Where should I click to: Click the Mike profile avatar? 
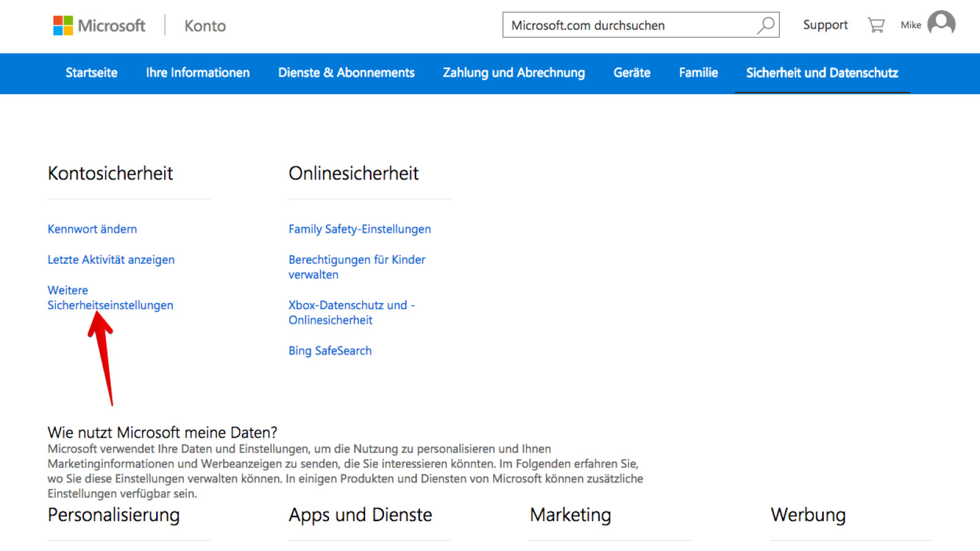coord(941,24)
